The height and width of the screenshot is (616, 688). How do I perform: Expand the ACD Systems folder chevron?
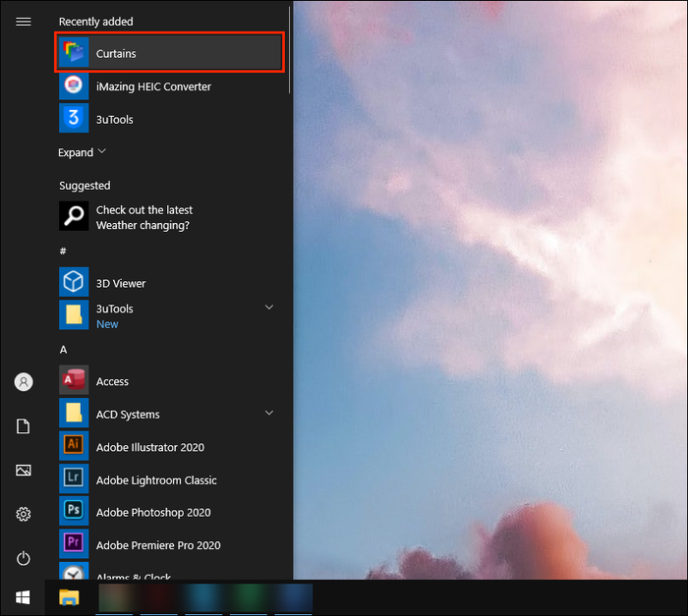coord(269,413)
